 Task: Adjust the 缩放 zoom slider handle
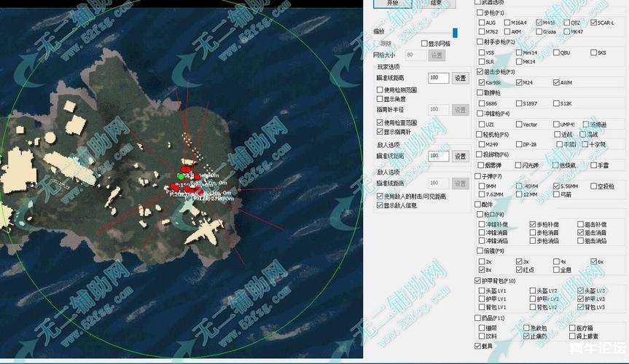pyautogui.click(x=455, y=33)
